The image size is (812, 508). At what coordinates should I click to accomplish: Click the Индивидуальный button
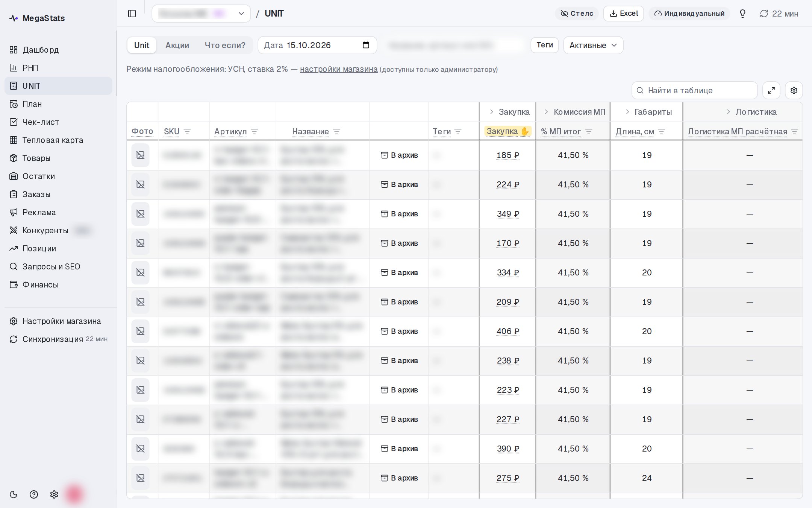[x=689, y=14]
